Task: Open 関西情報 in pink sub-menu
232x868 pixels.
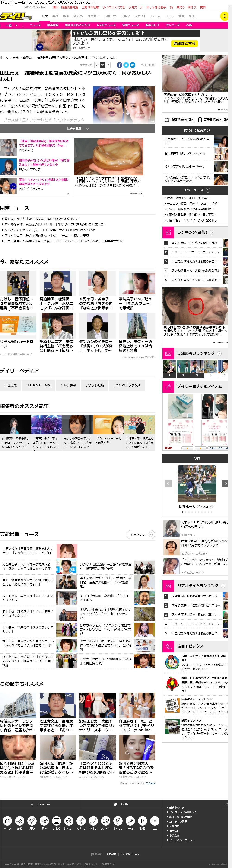Action: pyautogui.click(x=53, y=25)
